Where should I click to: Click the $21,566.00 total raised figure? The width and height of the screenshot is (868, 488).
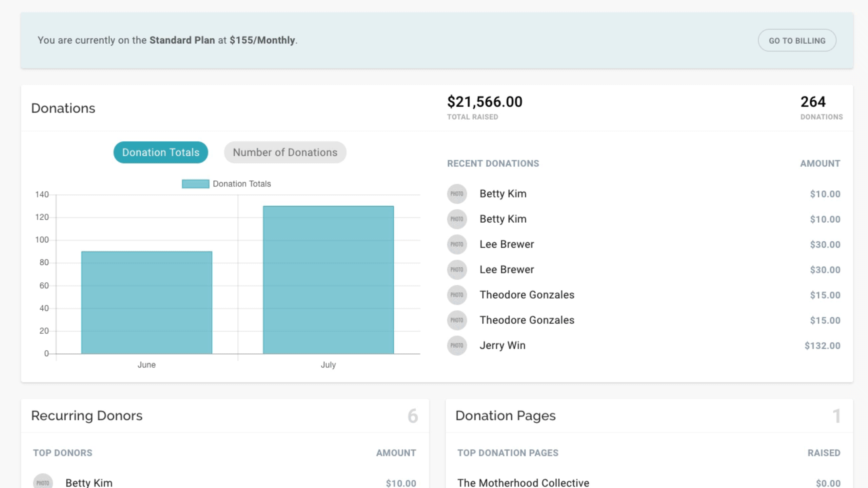(x=485, y=102)
